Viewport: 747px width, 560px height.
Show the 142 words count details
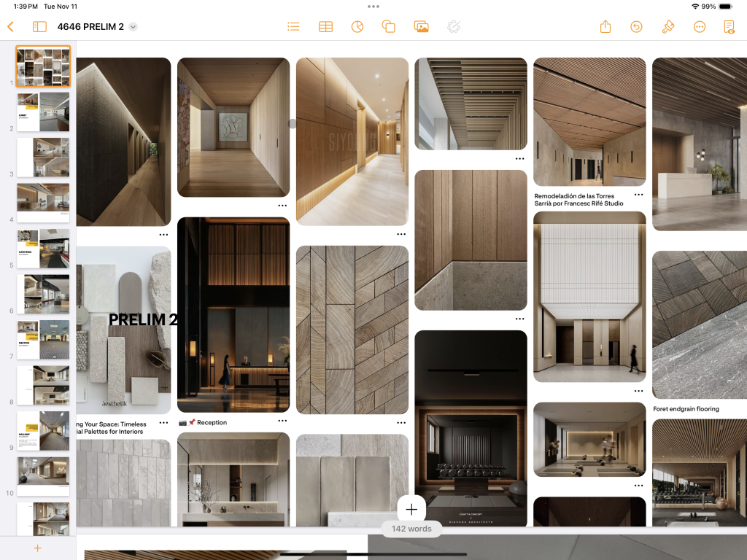point(411,529)
